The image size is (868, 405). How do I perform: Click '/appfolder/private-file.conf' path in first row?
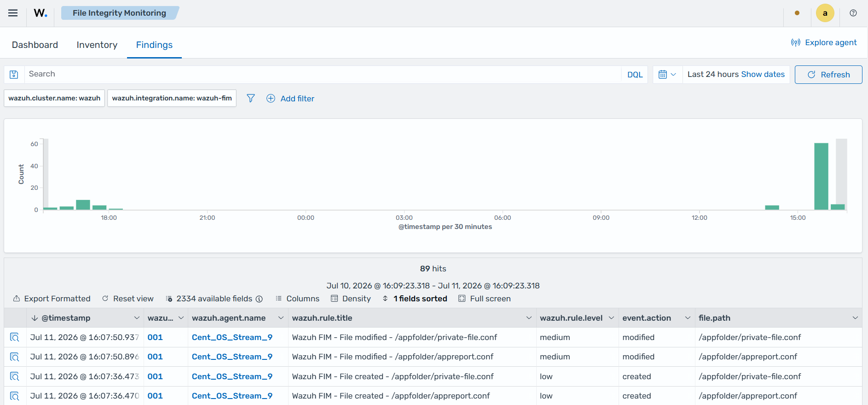point(750,337)
